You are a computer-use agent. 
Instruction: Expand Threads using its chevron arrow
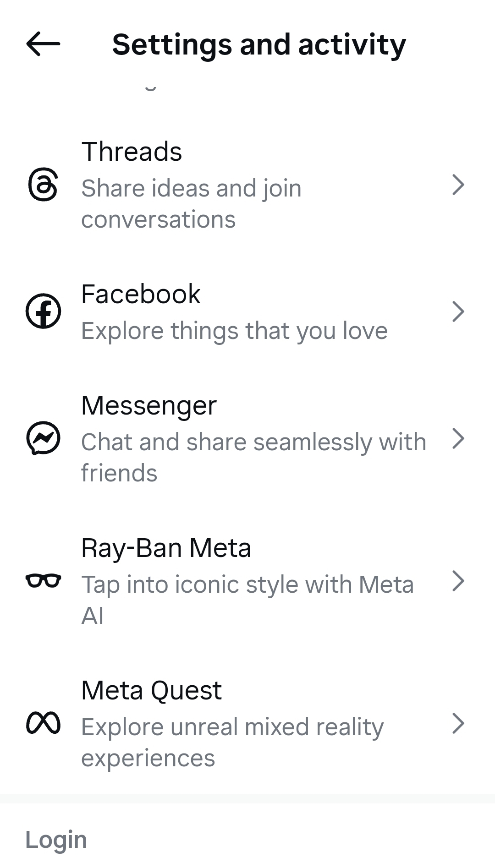[x=458, y=185]
